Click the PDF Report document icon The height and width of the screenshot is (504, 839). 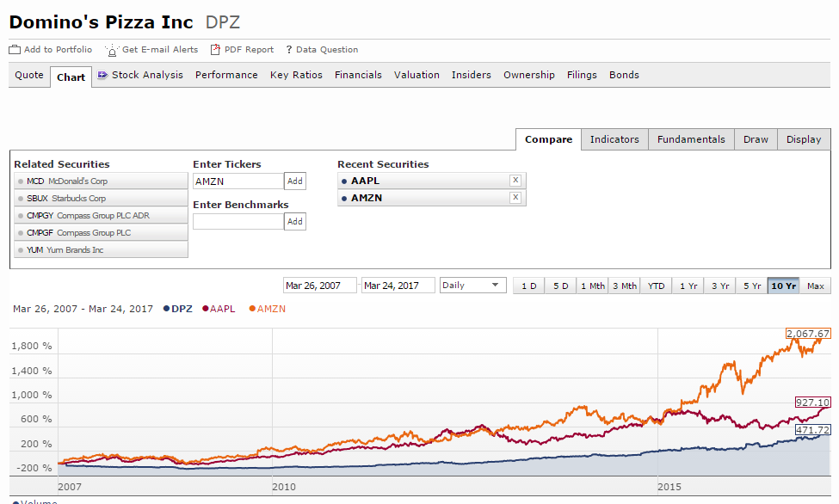click(215, 50)
